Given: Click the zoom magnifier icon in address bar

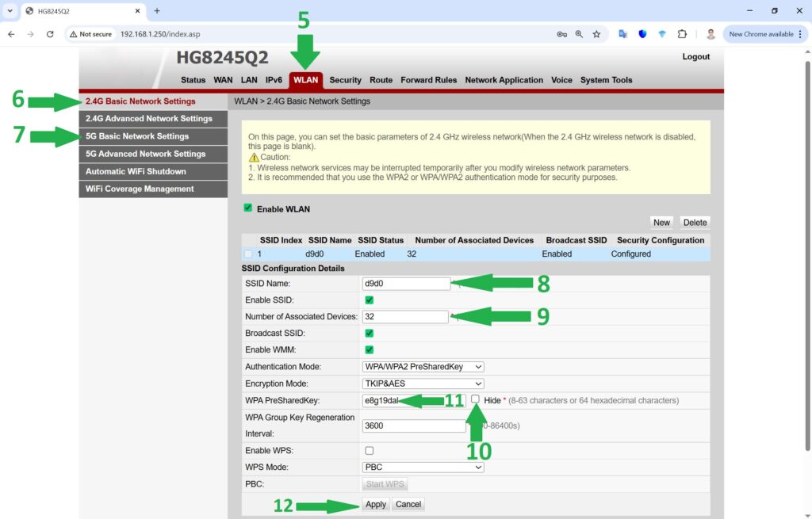Looking at the screenshot, I should coord(580,34).
